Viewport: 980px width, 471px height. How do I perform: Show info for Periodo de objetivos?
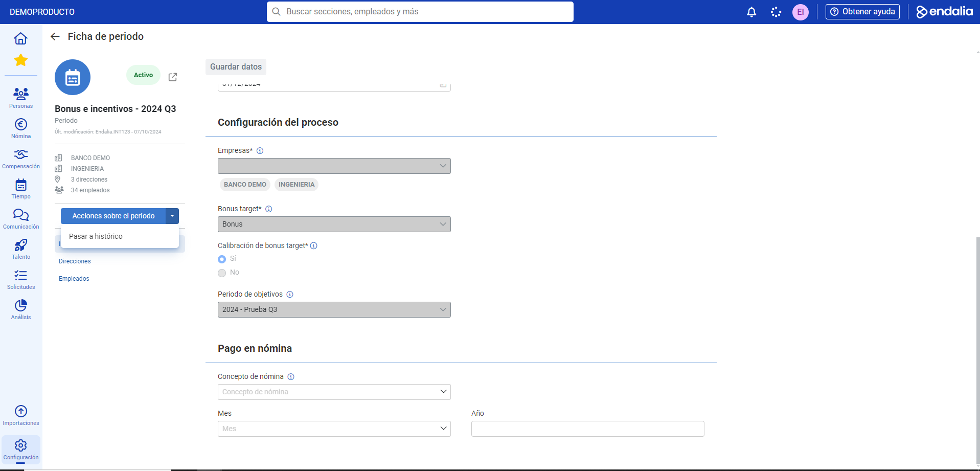tap(290, 295)
